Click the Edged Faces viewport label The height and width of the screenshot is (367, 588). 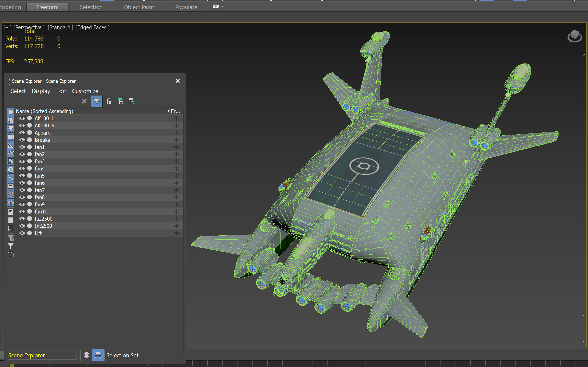click(x=92, y=27)
